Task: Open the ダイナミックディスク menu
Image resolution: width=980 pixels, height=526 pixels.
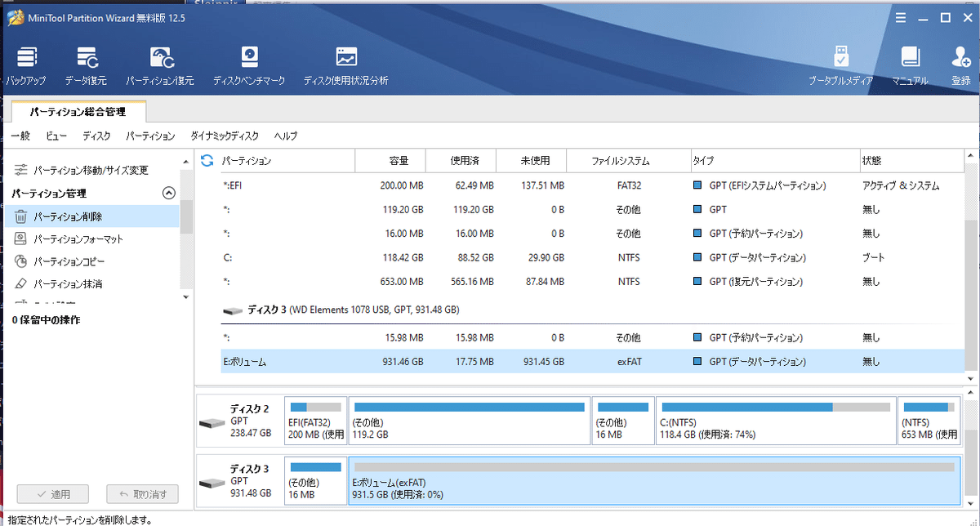Action: (225, 136)
